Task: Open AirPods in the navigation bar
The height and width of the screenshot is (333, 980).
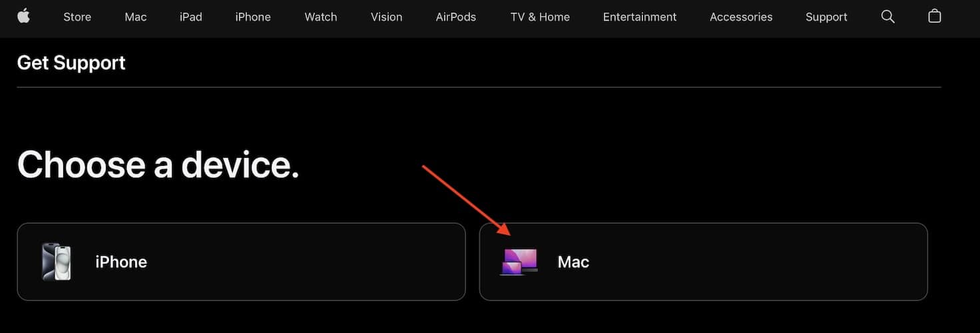Action: click(456, 17)
